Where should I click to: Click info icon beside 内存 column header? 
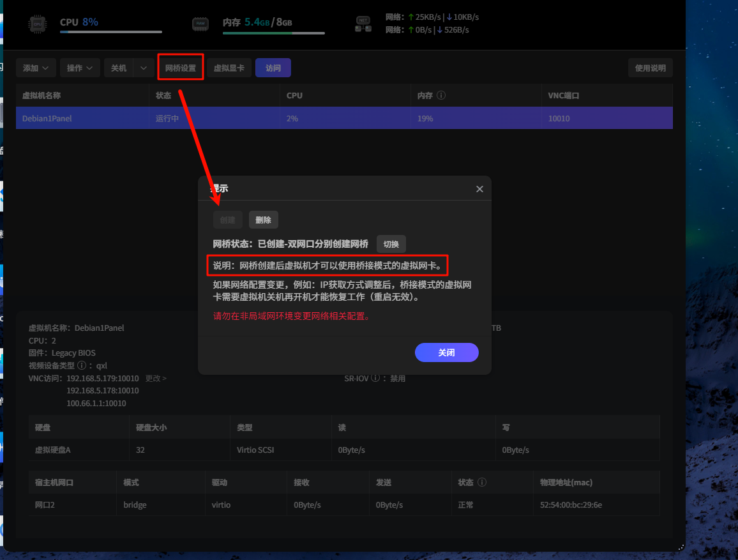pyautogui.click(x=441, y=96)
